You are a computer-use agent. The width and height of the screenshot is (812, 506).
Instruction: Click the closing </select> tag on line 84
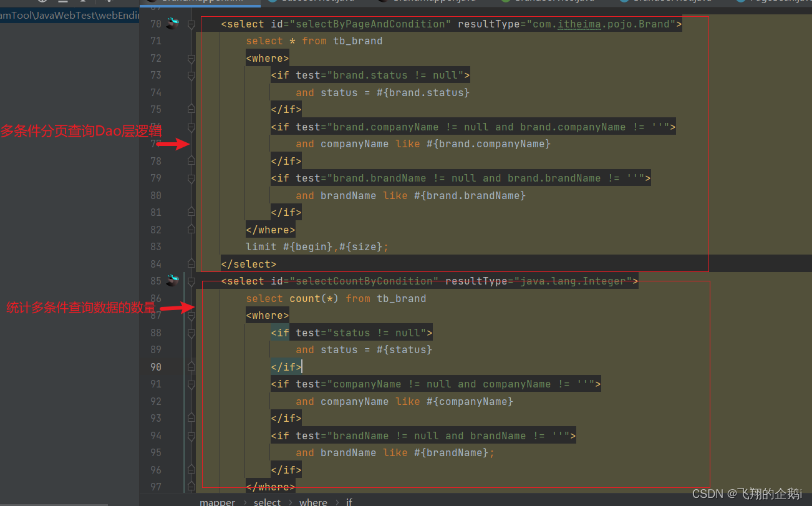(249, 264)
